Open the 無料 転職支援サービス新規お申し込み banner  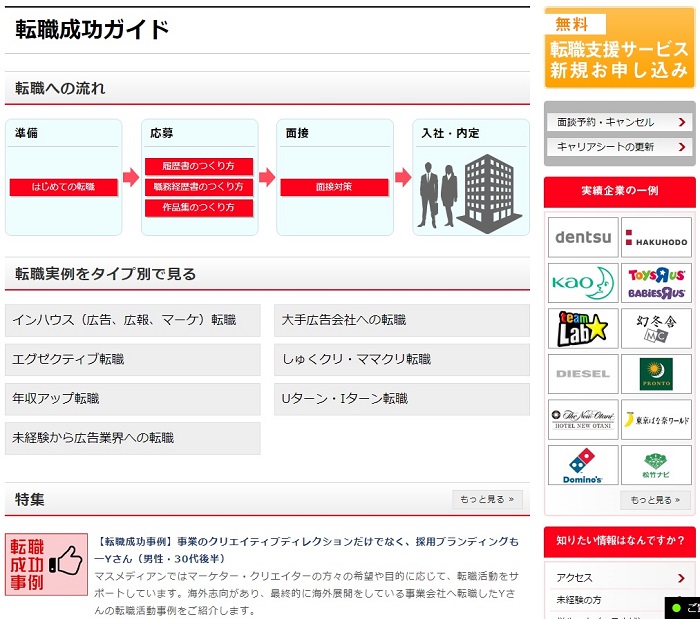(x=619, y=48)
